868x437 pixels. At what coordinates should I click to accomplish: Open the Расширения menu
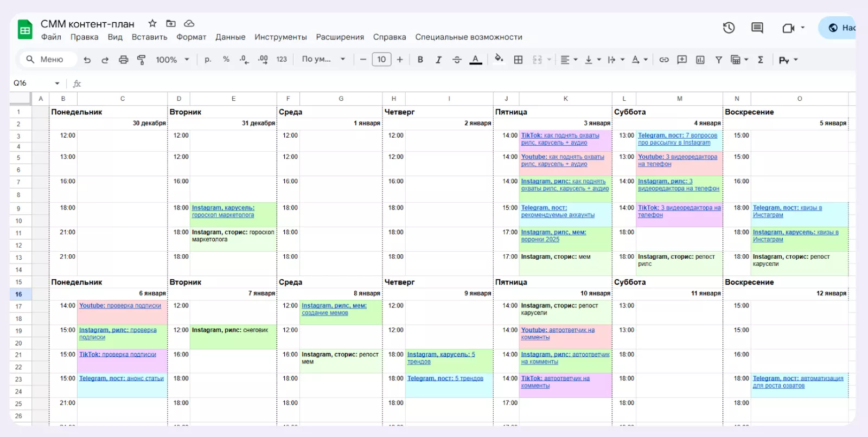[x=340, y=37]
